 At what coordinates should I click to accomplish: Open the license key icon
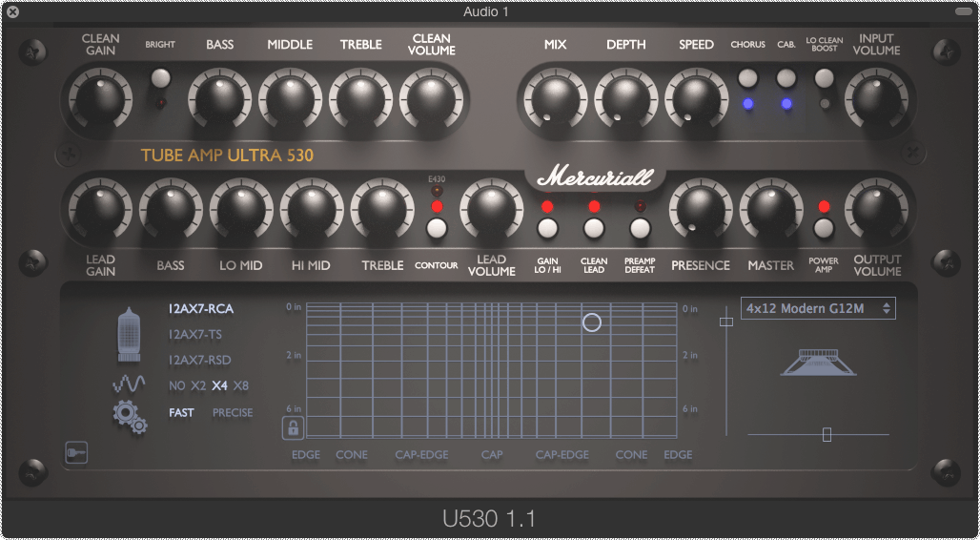76,452
